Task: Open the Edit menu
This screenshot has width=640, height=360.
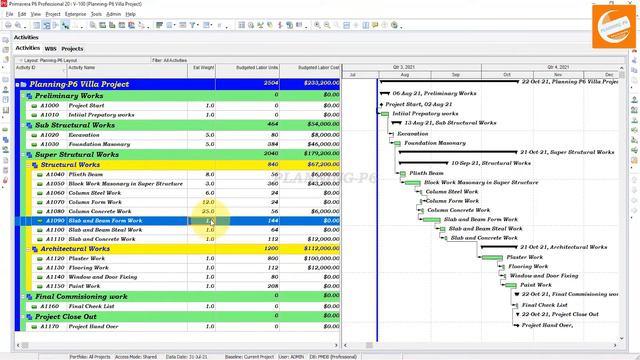Action: coord(22,14)
